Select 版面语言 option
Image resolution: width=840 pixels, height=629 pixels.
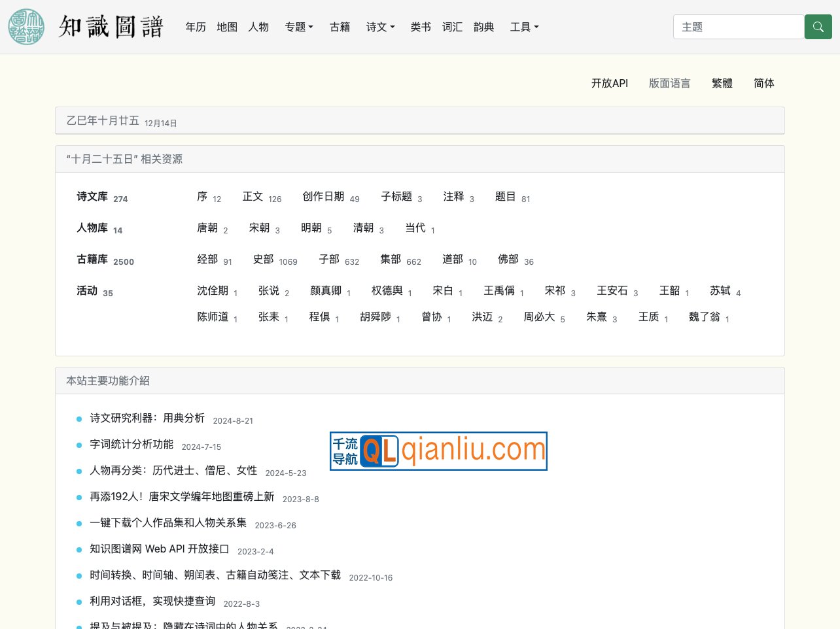point(669,83)
